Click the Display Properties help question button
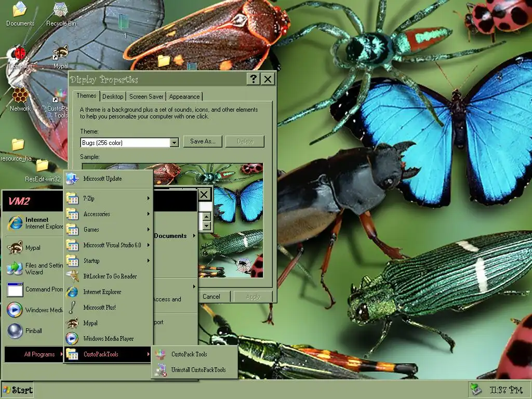The height and width of the screenshot is (399, 532). [x=253, y=79]
